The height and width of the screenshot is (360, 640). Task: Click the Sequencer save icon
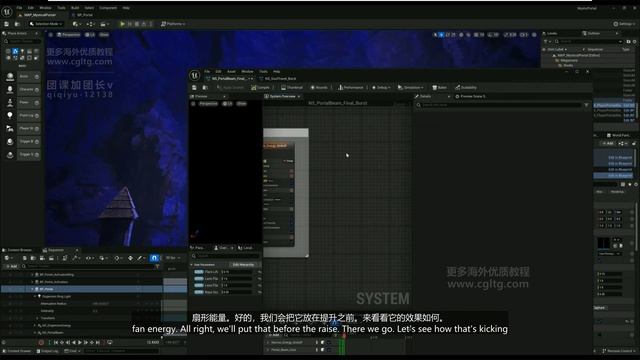(24, 258)
